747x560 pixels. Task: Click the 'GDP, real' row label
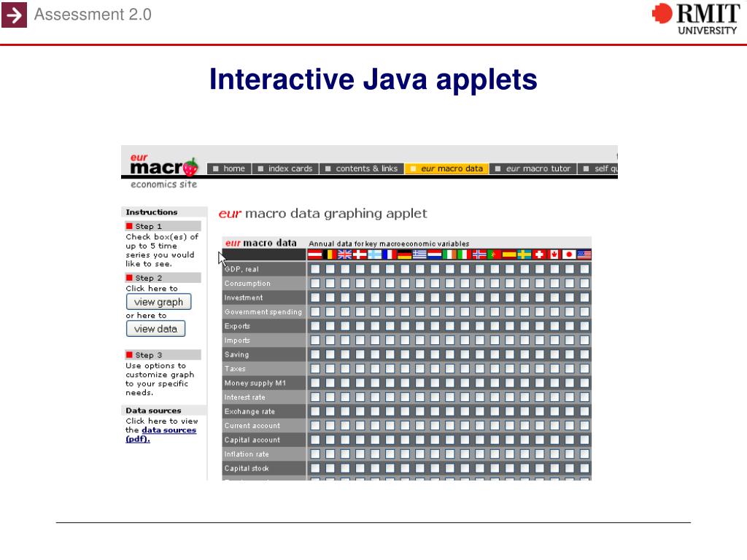[241, 269]
